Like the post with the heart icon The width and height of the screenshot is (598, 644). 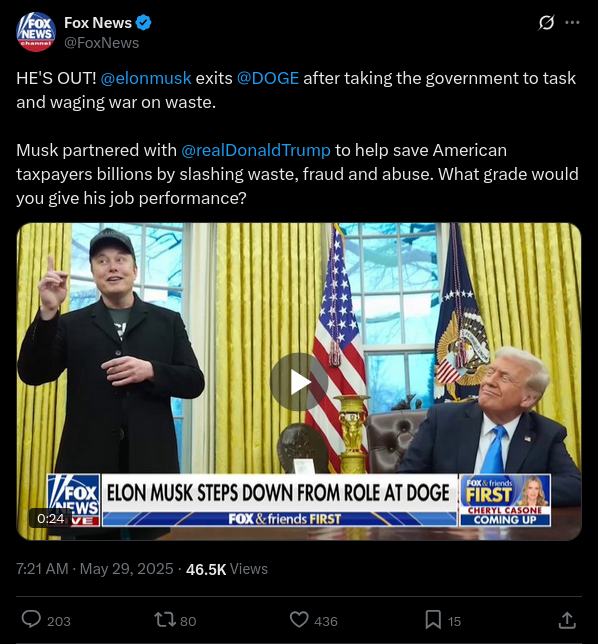coord(299,619)
